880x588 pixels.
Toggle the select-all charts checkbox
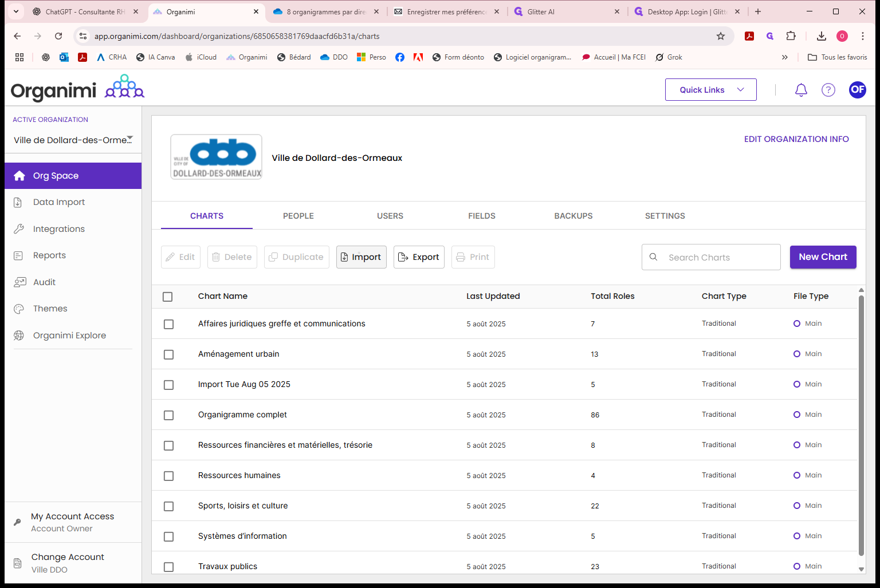[168, 297]
